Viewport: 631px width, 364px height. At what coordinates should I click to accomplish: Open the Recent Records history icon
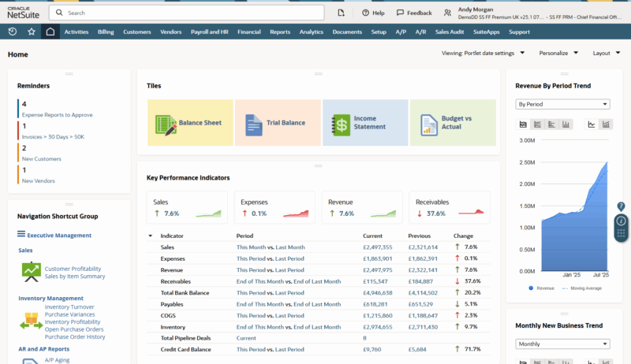[x=13, y=32]
